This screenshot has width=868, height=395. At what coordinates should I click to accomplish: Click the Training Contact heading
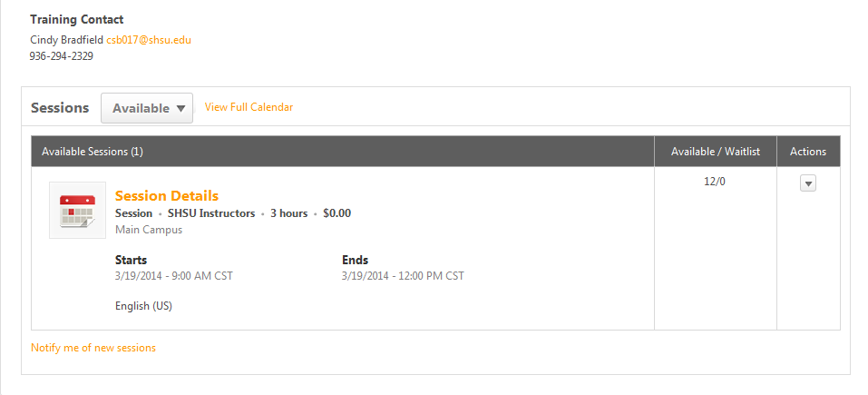[77, 19]
